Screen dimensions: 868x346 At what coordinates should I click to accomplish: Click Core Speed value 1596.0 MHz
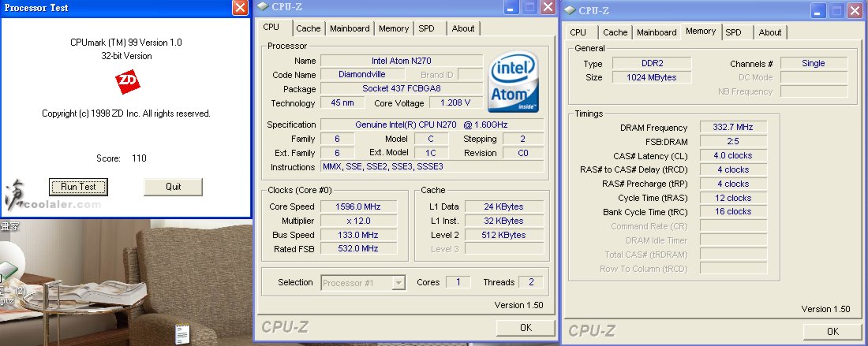pyautogui.click(x=357, y=206)
